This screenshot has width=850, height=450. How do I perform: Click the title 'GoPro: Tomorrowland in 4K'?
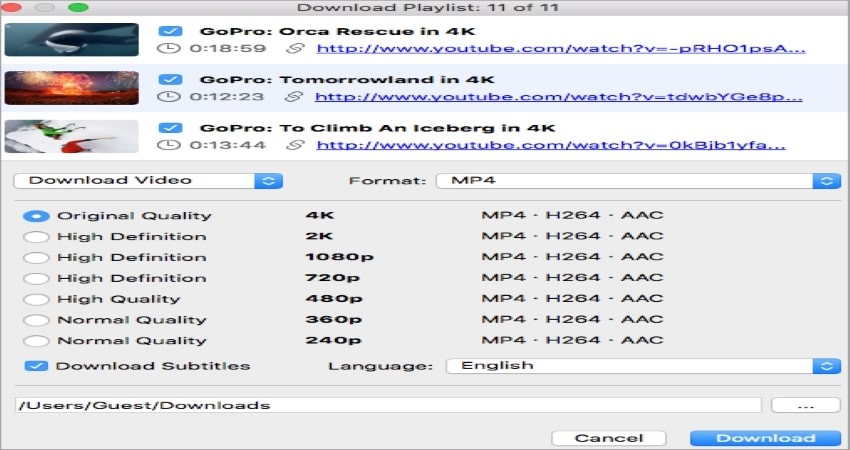347,79
